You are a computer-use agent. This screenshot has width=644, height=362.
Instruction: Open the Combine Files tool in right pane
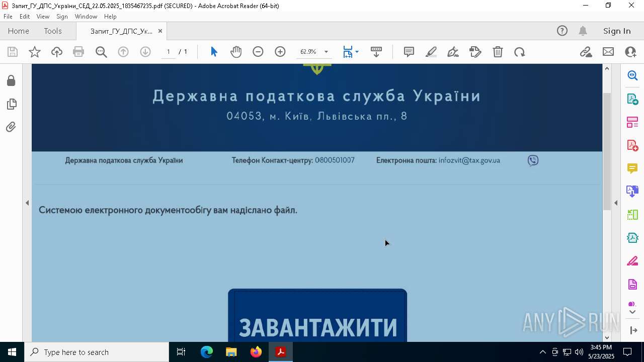(x=632, y=191)
